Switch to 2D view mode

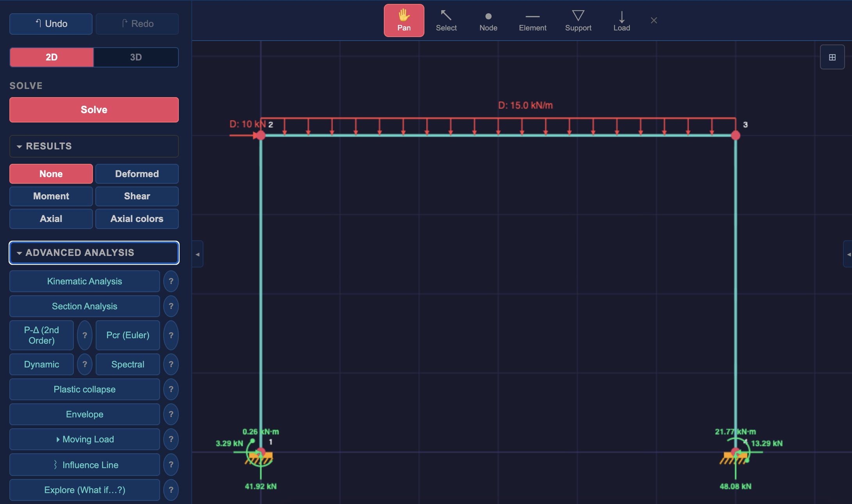coord(52,57)
